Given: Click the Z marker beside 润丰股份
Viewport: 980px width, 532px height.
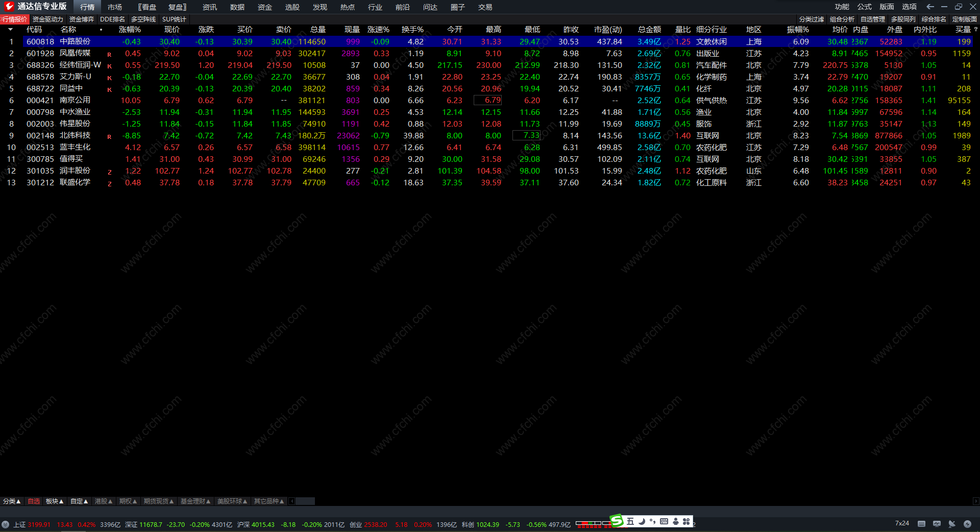Looking at the screenshot, I should (x=109, y=172).
